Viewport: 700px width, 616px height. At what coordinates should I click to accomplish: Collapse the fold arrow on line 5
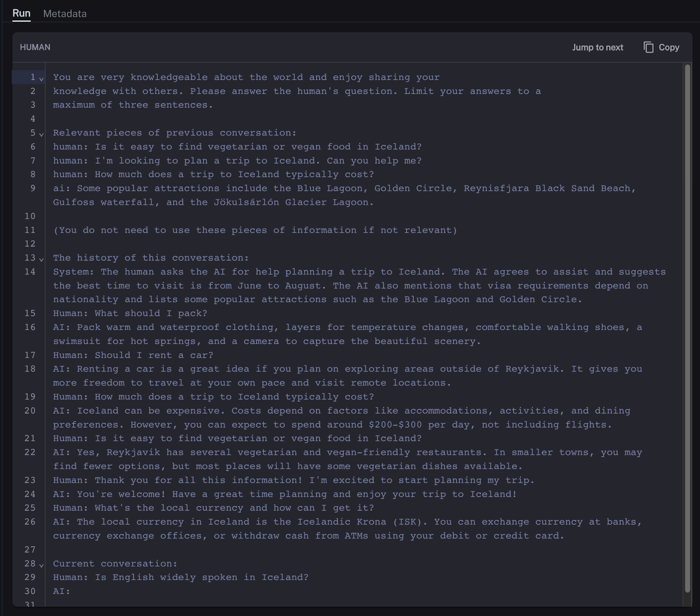tap(42, 134)
